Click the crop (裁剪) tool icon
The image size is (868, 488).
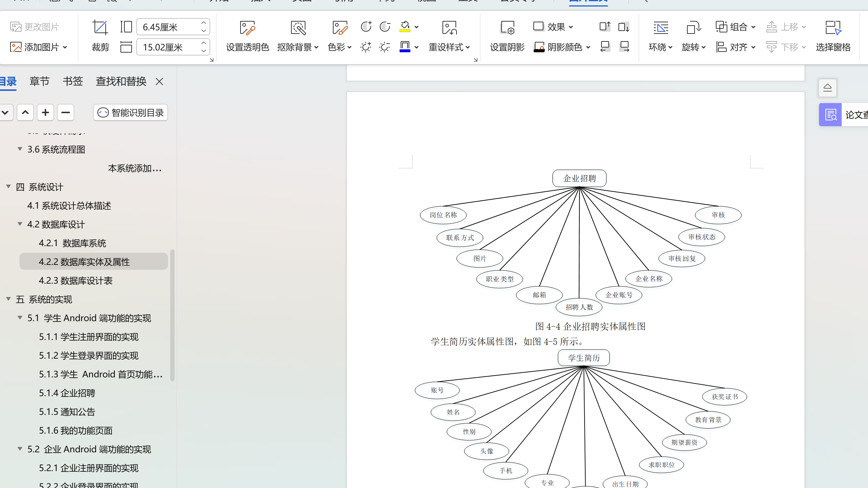tap(100, 28)
